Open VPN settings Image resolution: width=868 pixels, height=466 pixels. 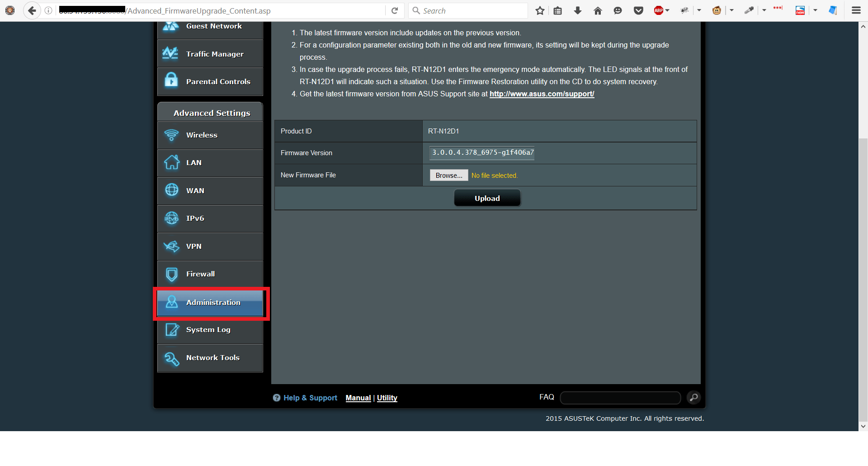(x=210, y=247)
